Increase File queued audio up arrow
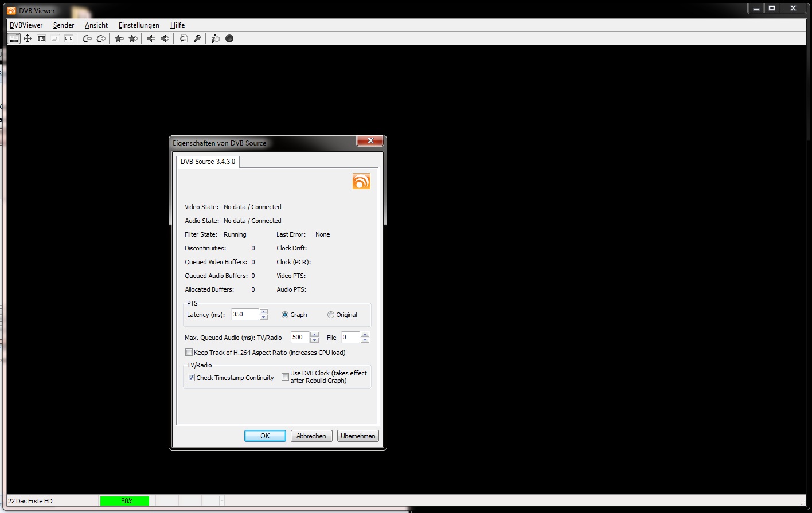The image size is (812, 513). (365, 335)
